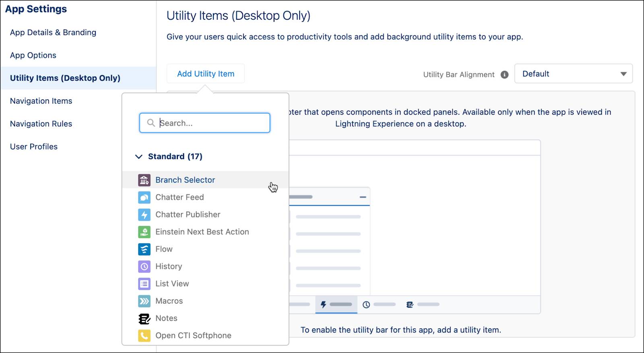Click the Utility Bar Alignment label
This screenshot has width=644, height=353.
tap(459, 74)
